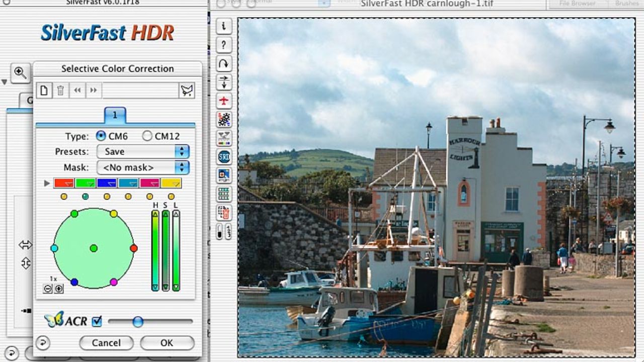Click the yellow point on color wheel

tap(114, 214)
